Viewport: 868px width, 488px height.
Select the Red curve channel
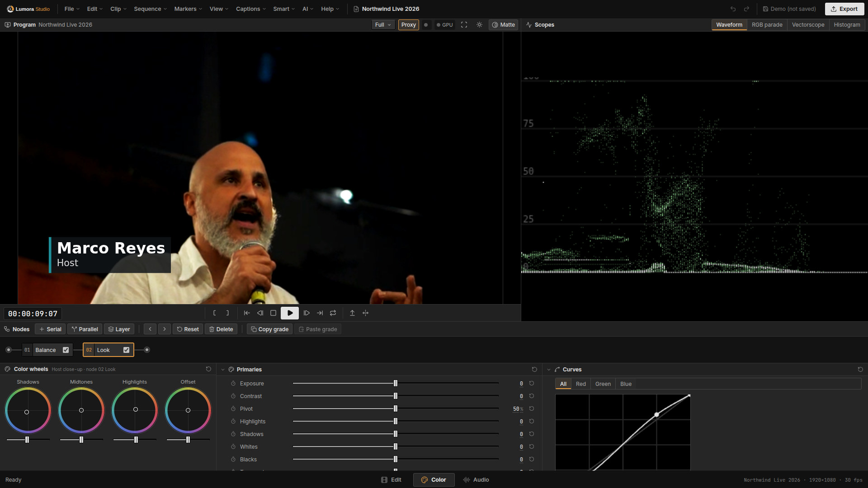580,384
